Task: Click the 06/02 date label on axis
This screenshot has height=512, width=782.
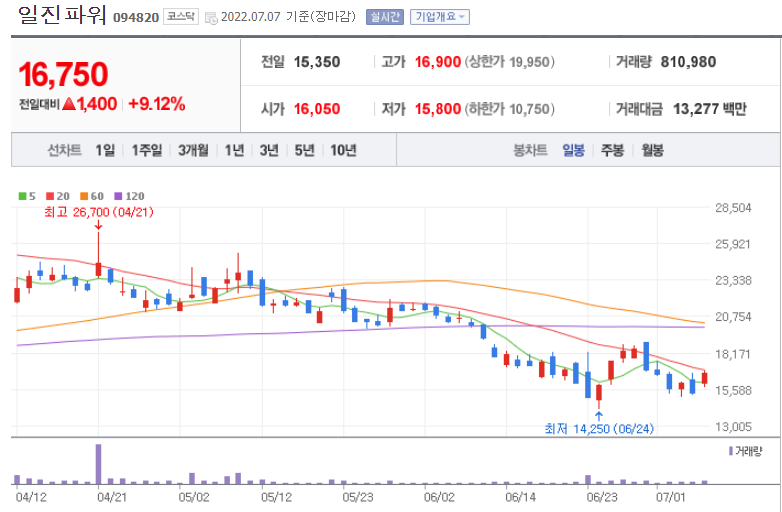Action: [439, 497]
